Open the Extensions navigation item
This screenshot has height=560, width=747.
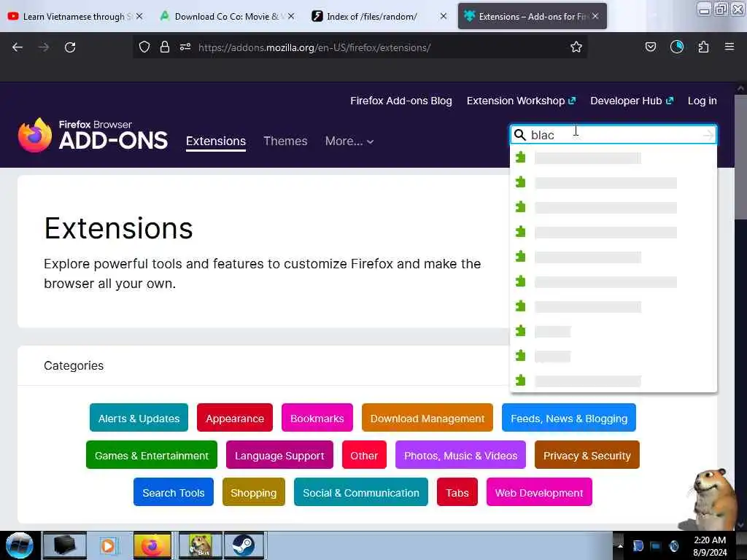[x=216, y=141]
